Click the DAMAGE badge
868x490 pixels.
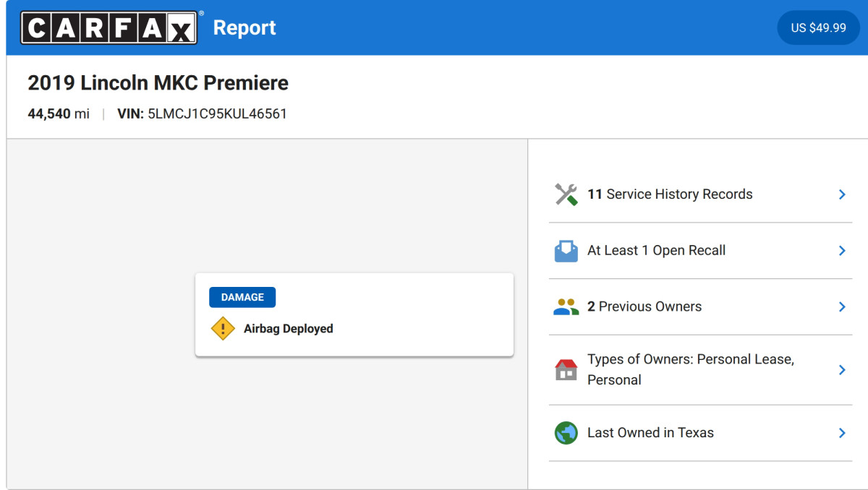(242, 297)
